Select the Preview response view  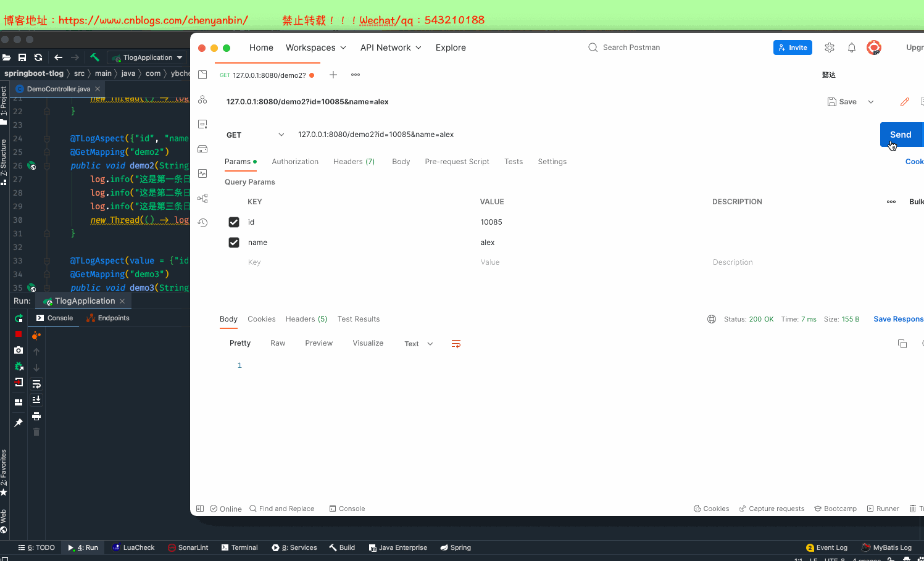click(x=318, y=343)
